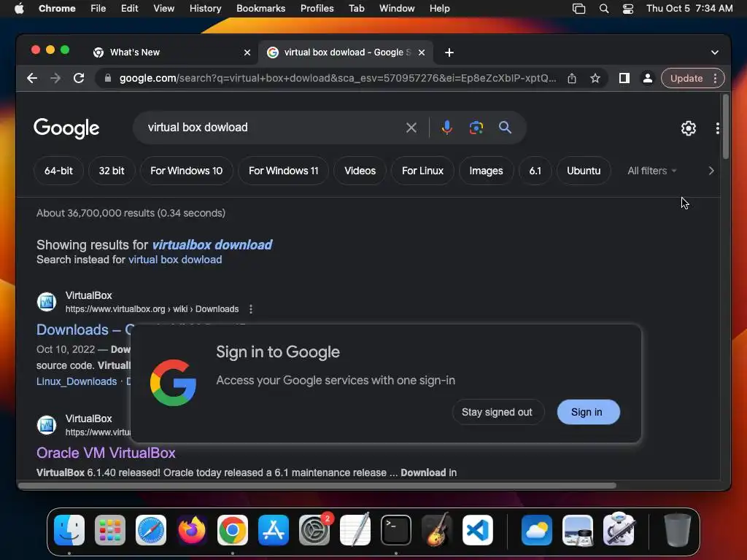Image resolution: width=747 pixels, height=560 pixels.
Task: Click the lock icon in address bar
Action: (108, 78)
